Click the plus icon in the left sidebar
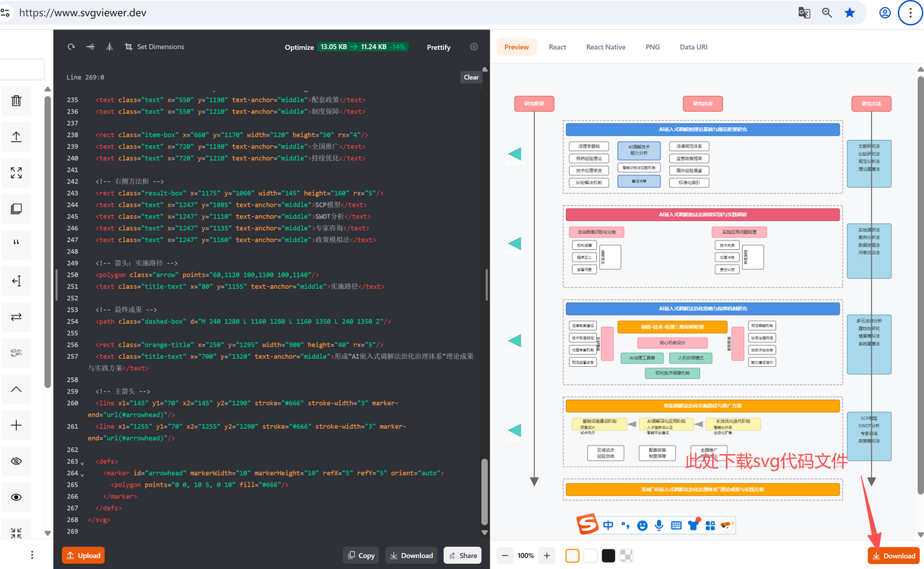Image resolution: width=924 pixels, height=569 pixels. (x=16, y=425)
